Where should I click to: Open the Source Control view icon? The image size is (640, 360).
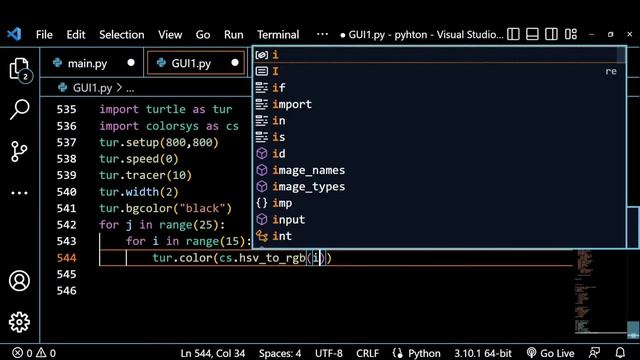click(19, 151)
